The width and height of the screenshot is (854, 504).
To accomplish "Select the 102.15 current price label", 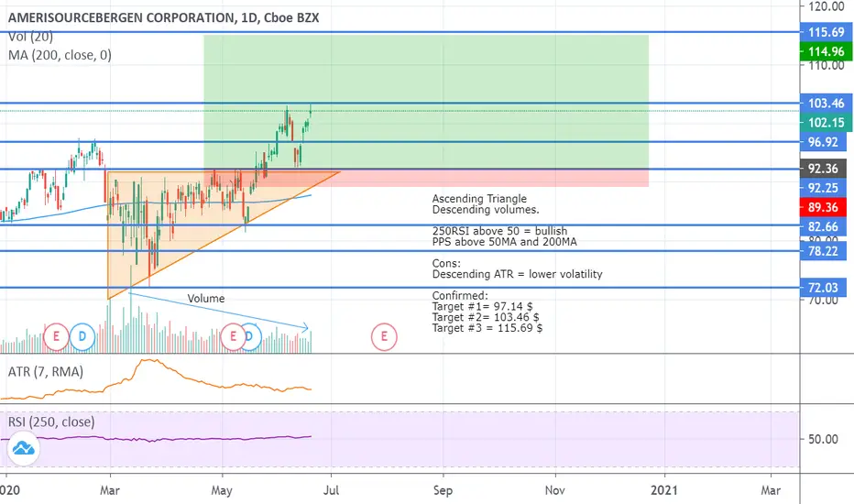I will pyautogui.click(x=826, y=123).
